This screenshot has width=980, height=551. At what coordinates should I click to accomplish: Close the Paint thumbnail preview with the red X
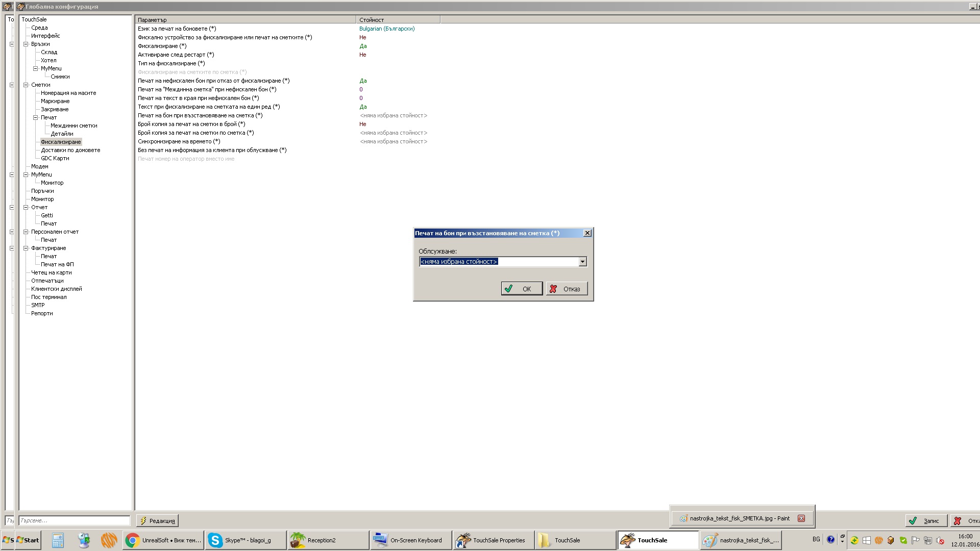[x=801, y=518]
